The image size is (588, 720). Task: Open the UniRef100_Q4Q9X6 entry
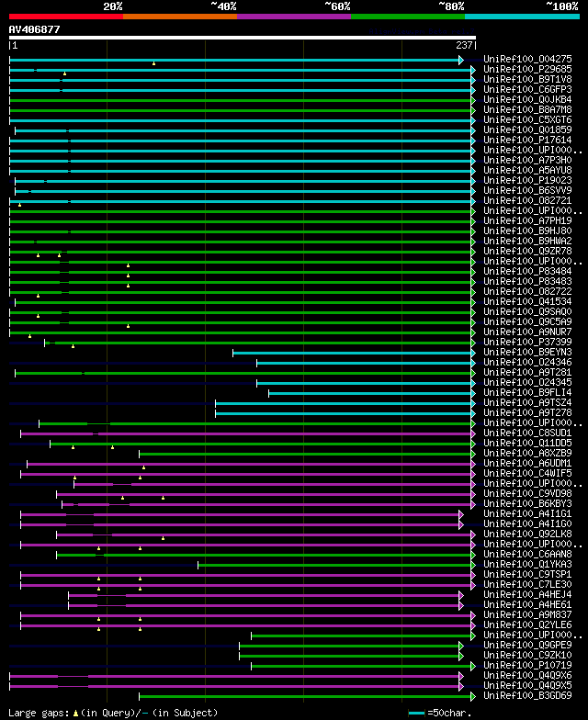[527, 676]
